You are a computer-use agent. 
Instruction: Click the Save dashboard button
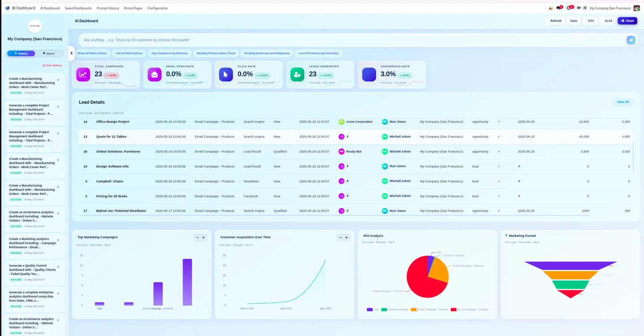[x=574, y=21]
